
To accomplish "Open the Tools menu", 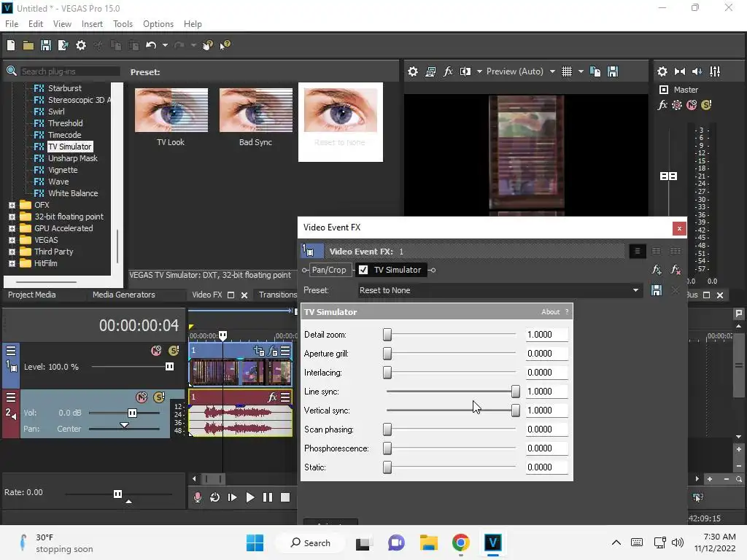I will (x=123, y=24).
